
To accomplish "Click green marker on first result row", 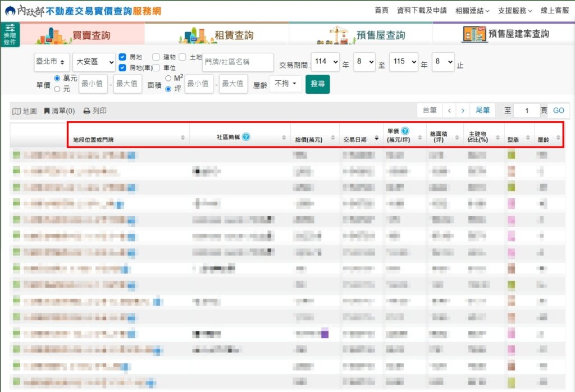I will tap(16, 155).
